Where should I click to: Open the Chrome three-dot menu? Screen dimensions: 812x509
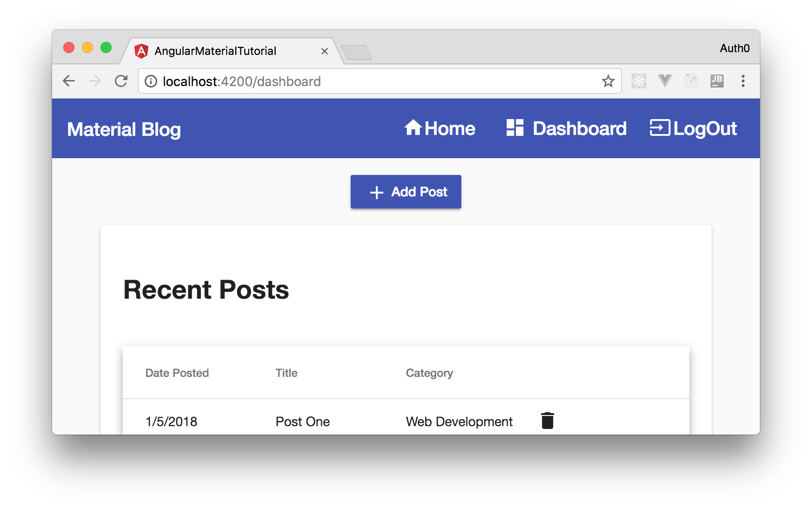[743, 81]
